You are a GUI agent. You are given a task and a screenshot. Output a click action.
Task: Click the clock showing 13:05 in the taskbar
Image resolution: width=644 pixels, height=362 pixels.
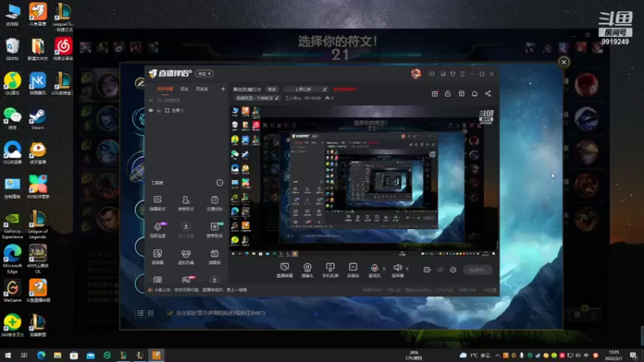[614, 355]
